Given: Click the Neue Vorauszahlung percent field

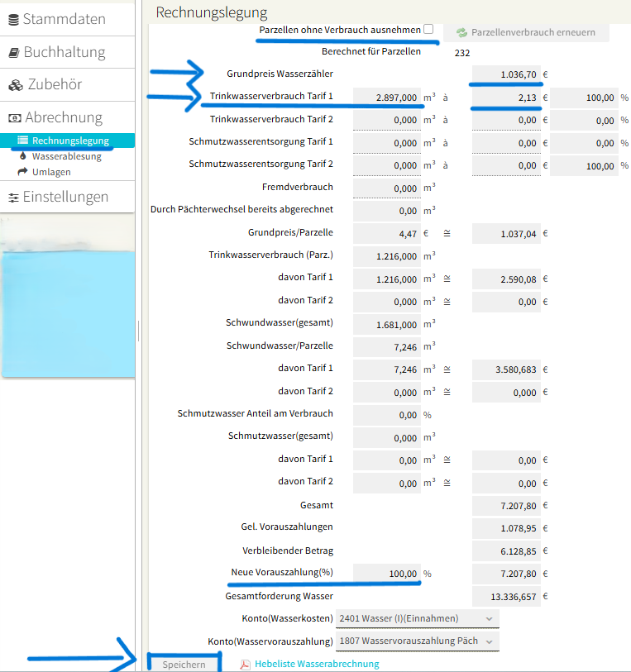Looking at the screenshot, I should tap(387, 574).
